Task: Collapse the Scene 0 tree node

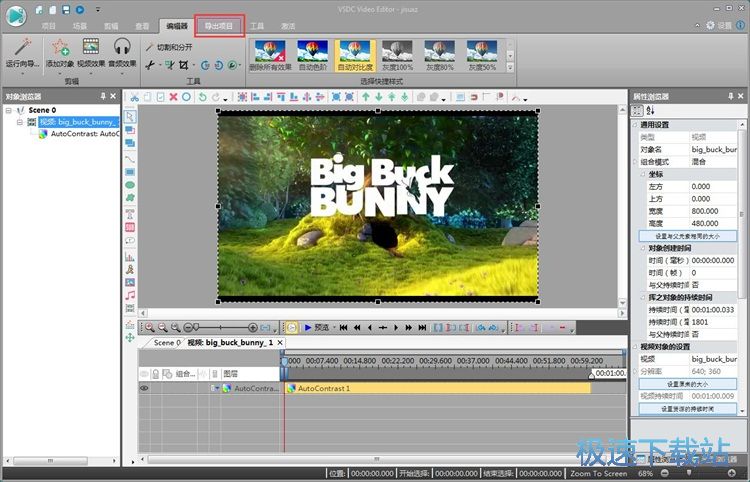Action: tap(9, 110)
